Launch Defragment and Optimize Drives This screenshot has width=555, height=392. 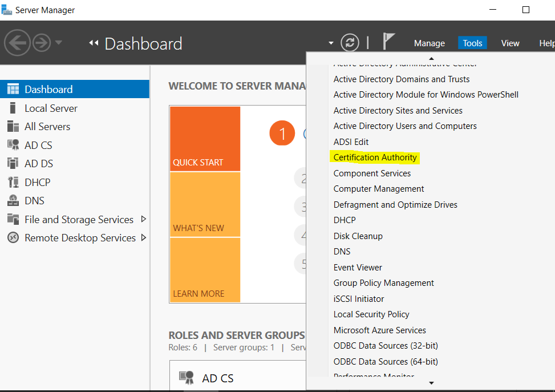(395, 205)
